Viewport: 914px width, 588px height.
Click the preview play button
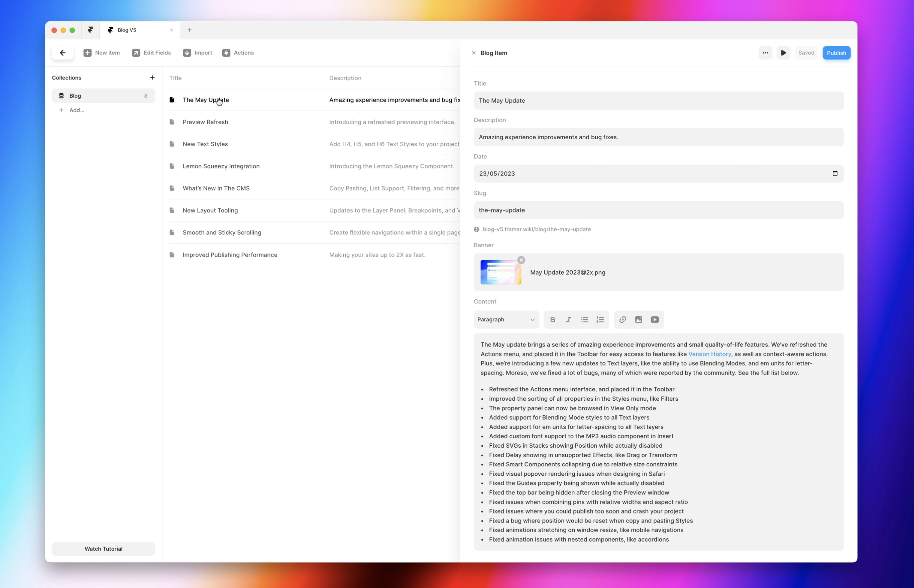click(x=783, y=53)
